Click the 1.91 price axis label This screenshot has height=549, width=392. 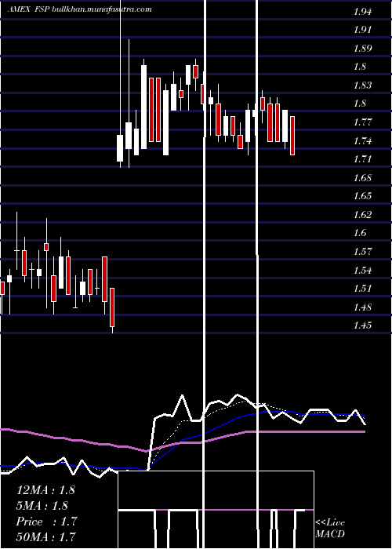click(x=362, y=30)
